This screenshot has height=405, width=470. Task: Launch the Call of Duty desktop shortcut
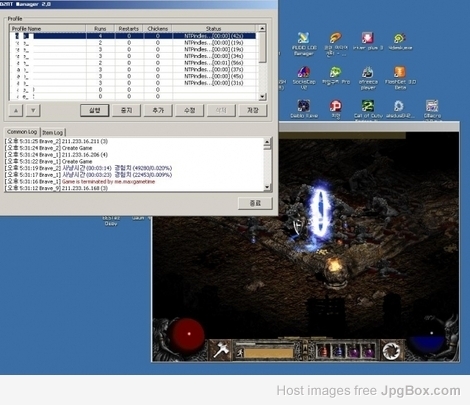[x=368, y=109]
